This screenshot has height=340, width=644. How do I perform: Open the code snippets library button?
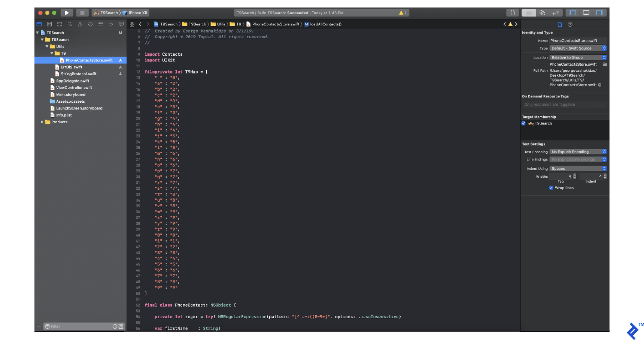(x=513, y=13)
